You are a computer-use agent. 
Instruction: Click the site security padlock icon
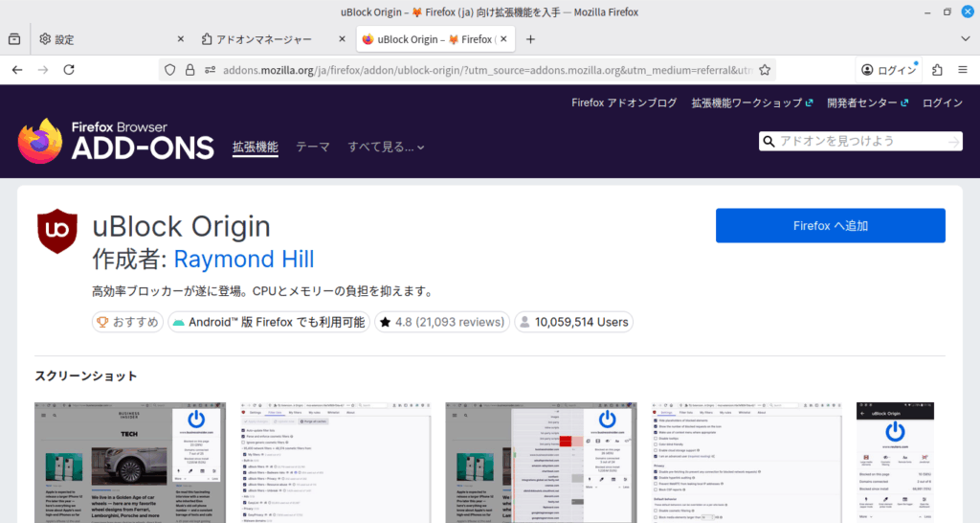[189, 70]
